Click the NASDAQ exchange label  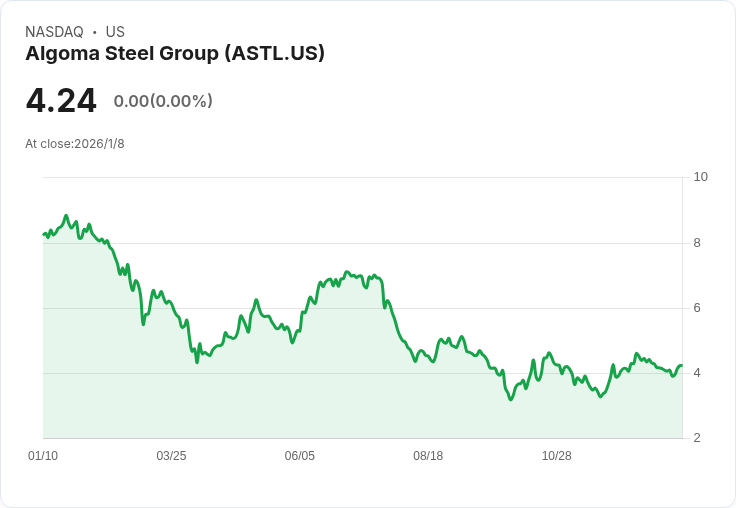(x=55, y=32)
